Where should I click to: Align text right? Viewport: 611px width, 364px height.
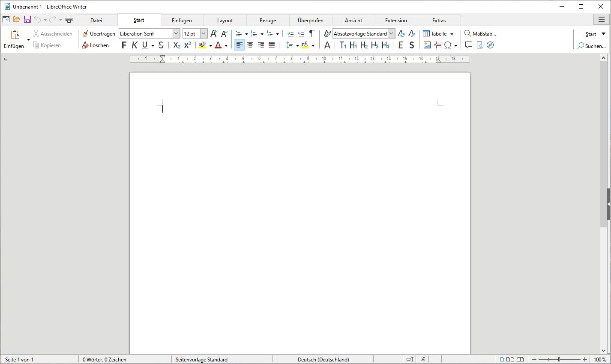pos(261,45)
